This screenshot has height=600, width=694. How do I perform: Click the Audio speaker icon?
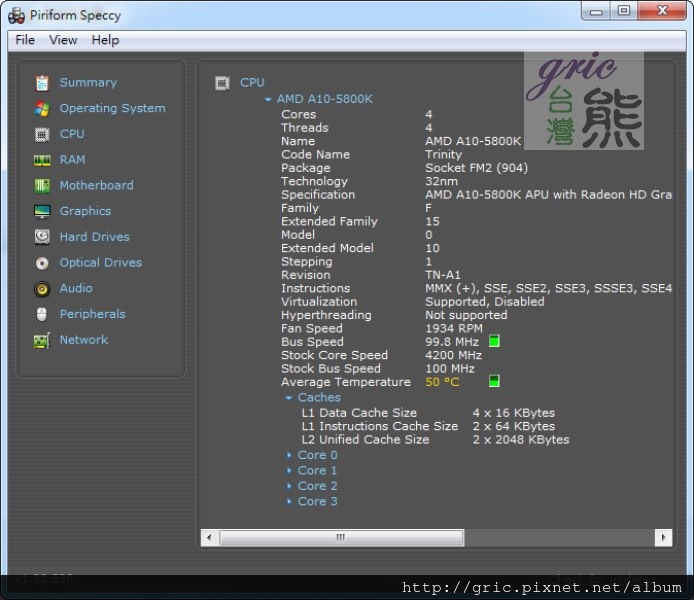pyautogui.click(x=42, y=289)
